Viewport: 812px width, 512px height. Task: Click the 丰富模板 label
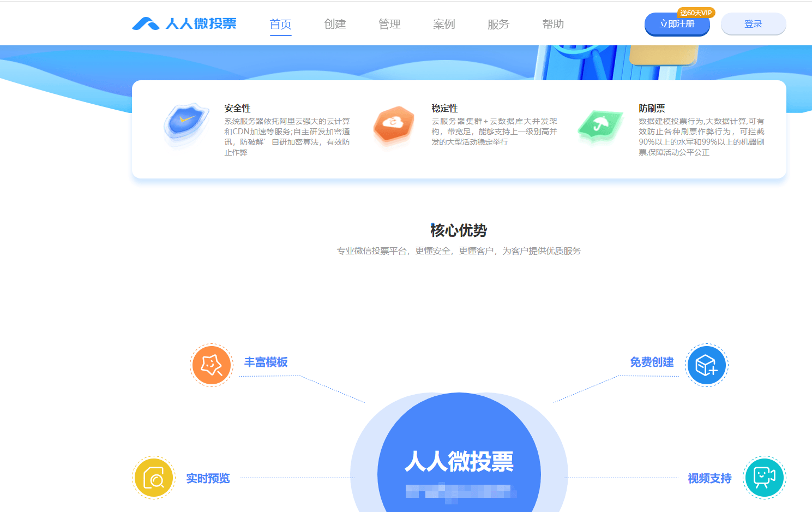click(x=266, y=362)
